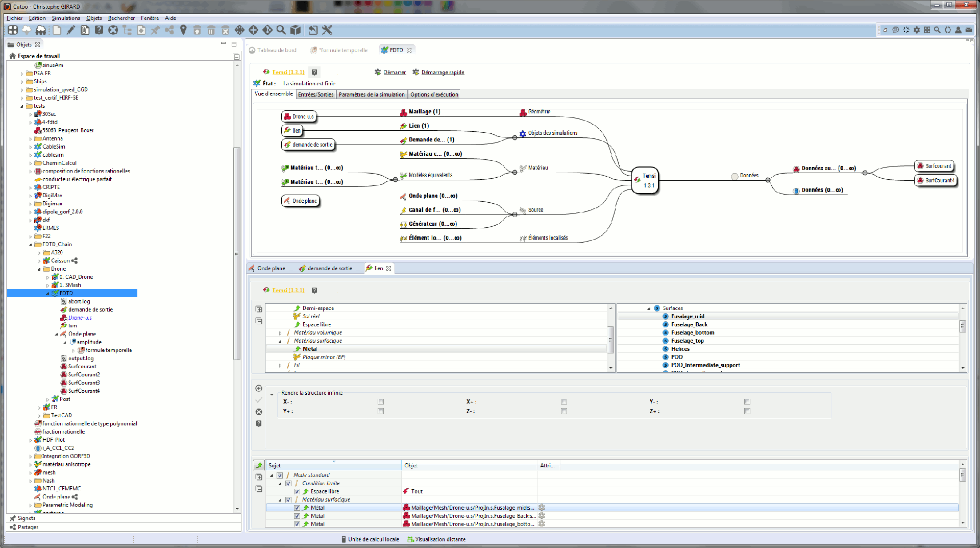The height and width of the screenshot is (548, 980).
Task: Switch to the Entrées/Sorties tab
Action: click(315, 94)
